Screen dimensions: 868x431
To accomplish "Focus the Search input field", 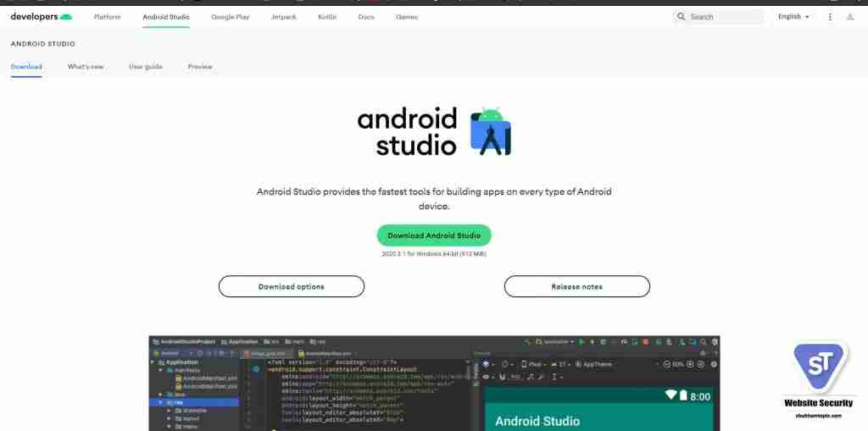I will click(719, 17).
